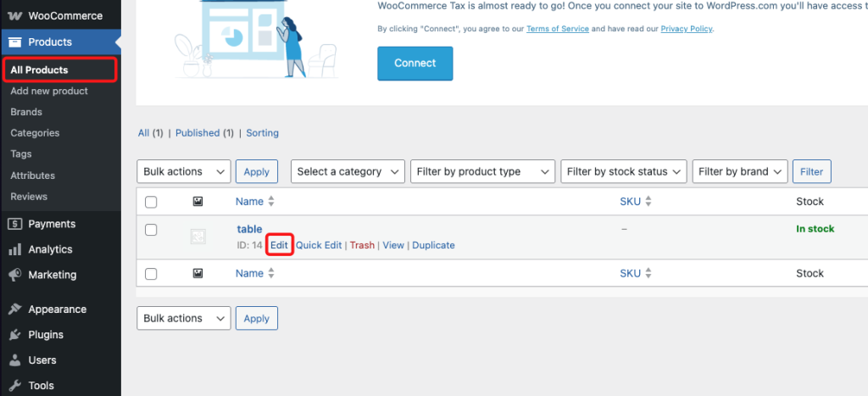Screen dimensions: 868x396
Task: Go to Tags submenu
Action: [21, 154]
